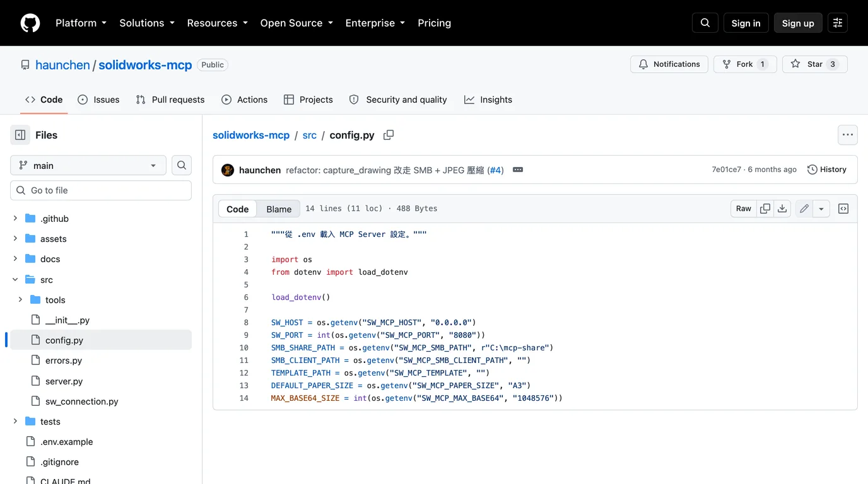
Task: Open the Issues tab
Action: [98, 100]
